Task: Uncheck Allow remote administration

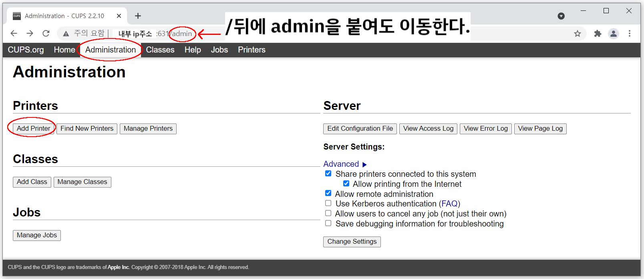Action: [328, 193]
